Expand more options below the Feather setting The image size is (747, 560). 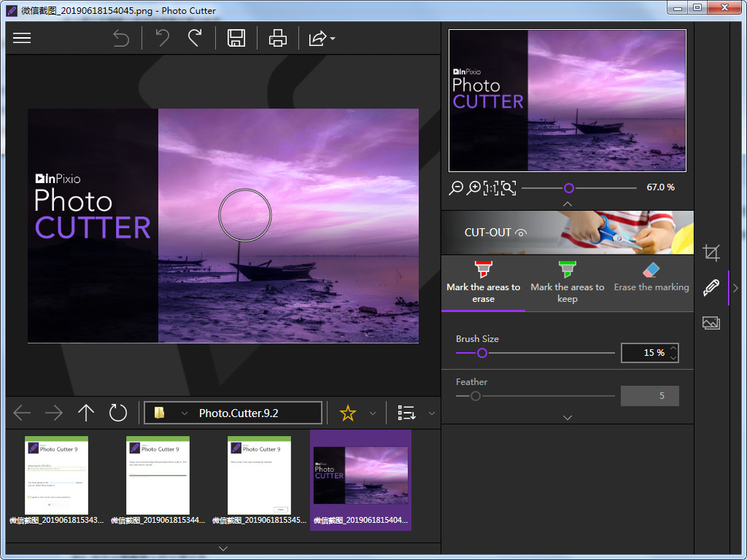(x=568, y=417)
